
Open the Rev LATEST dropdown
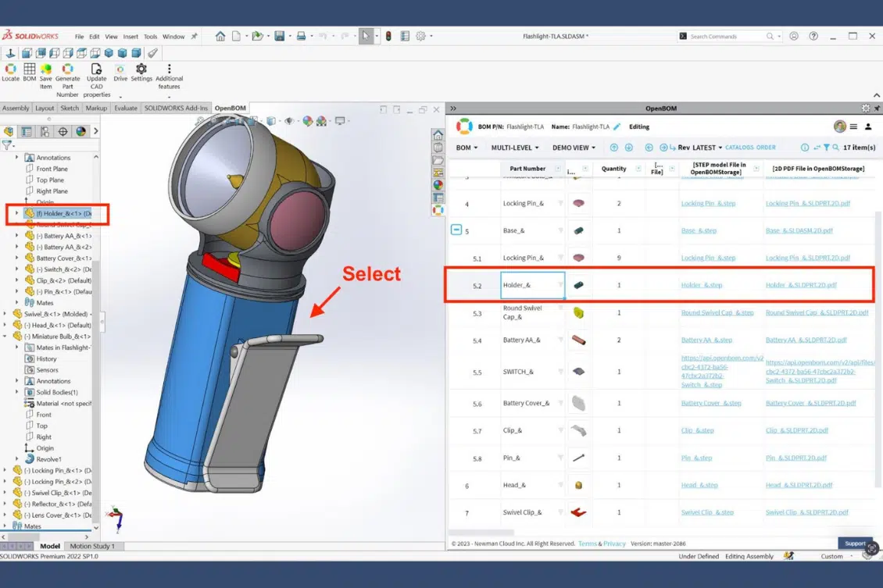tap(700, 148)
